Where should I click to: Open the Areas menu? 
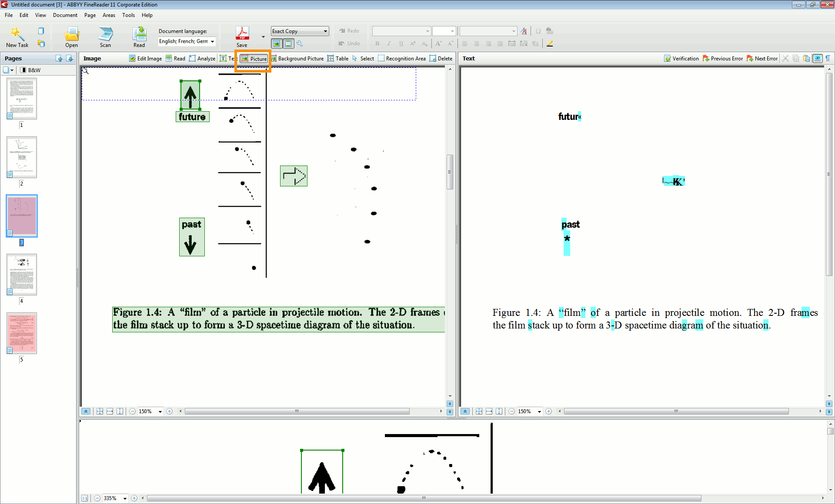point(109,15)
